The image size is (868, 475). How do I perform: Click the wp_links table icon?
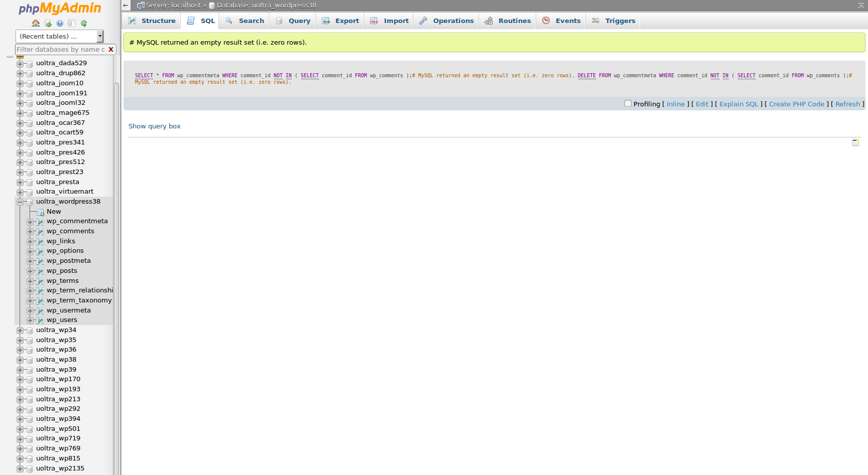pyautogui.click(x=41, y=242)
